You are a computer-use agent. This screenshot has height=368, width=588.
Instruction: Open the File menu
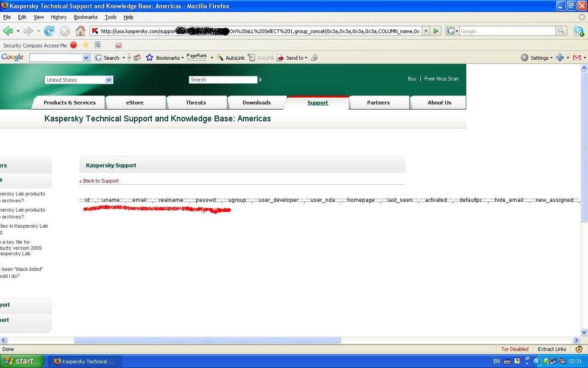[7, 17]
